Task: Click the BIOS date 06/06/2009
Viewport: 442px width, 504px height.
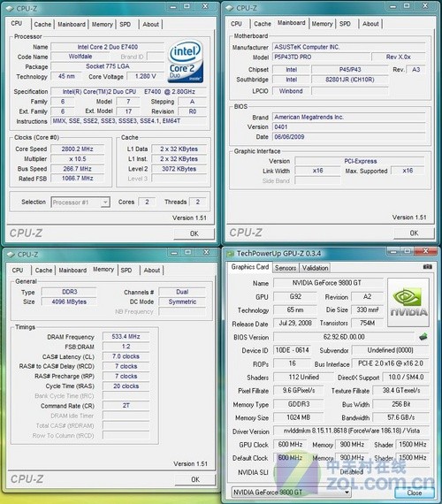Action: pos(349,137)
